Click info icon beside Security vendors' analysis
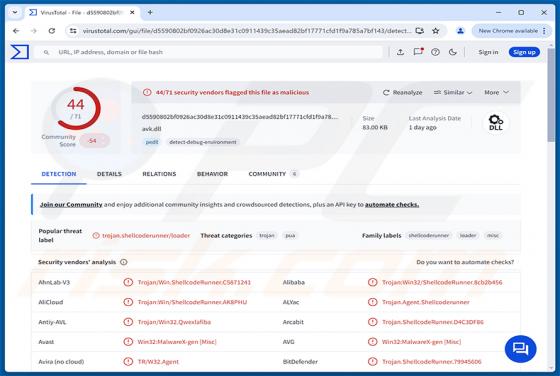 point(124,262)
